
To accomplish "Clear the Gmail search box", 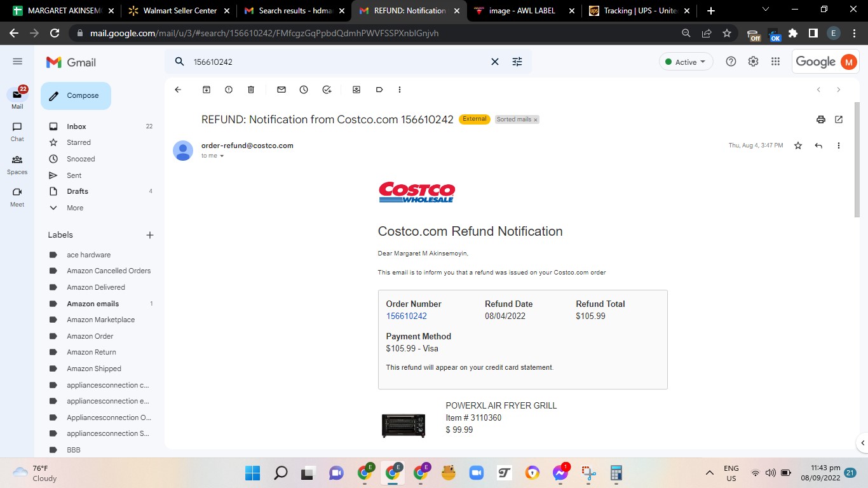I will click(x=495, y=62).
